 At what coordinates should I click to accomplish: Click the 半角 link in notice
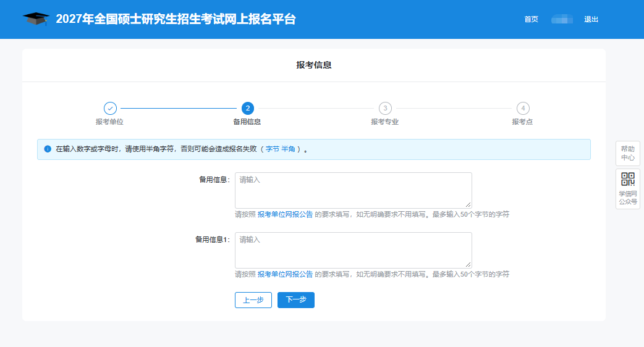click(x=289, y=149)
